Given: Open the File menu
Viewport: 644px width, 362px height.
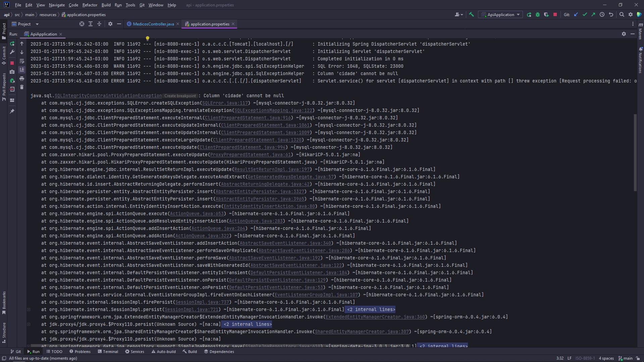Looking at the screenshot, I should 18,5.
